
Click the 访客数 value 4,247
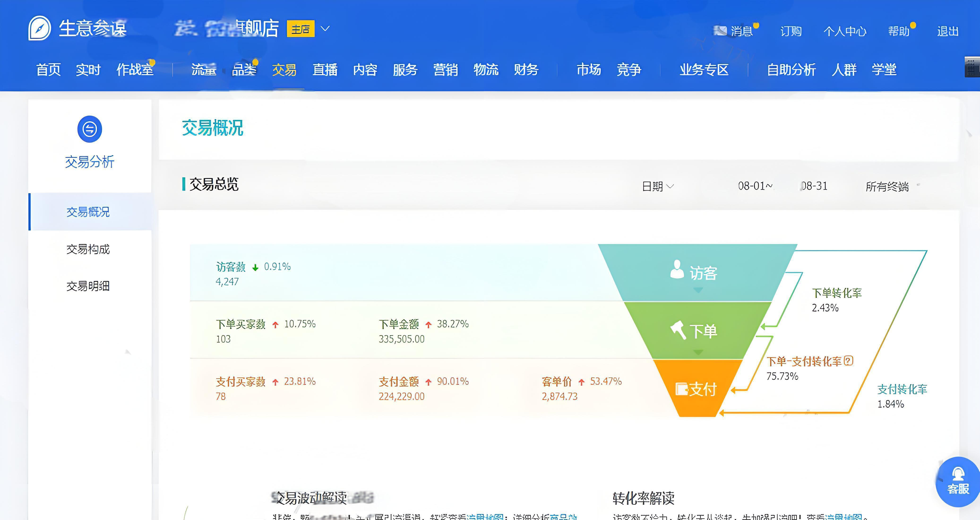pos(227,282)
